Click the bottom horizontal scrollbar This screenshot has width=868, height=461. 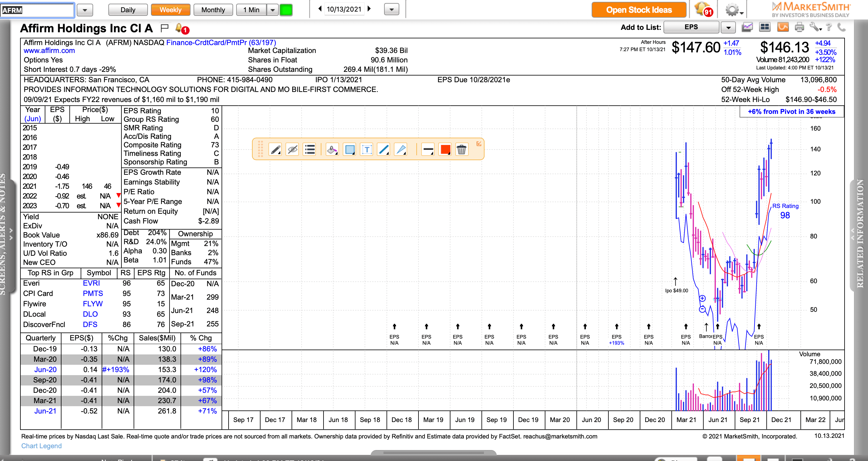click(434, 452)
